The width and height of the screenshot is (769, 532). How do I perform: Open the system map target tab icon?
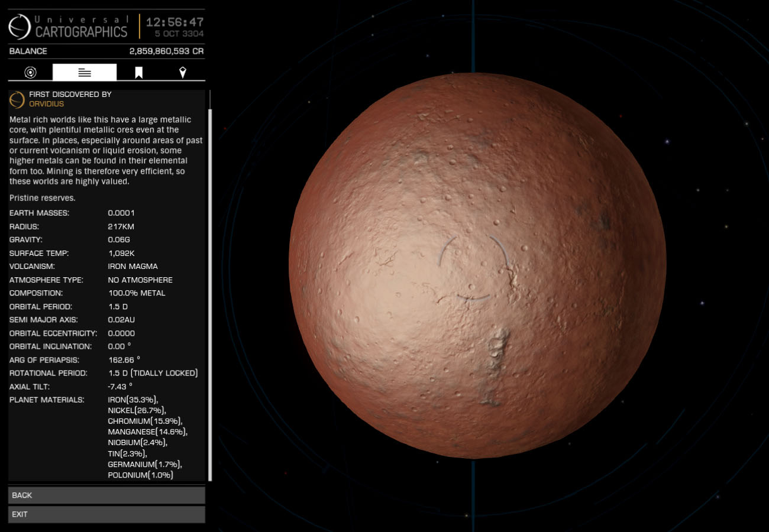coord(30,73)
